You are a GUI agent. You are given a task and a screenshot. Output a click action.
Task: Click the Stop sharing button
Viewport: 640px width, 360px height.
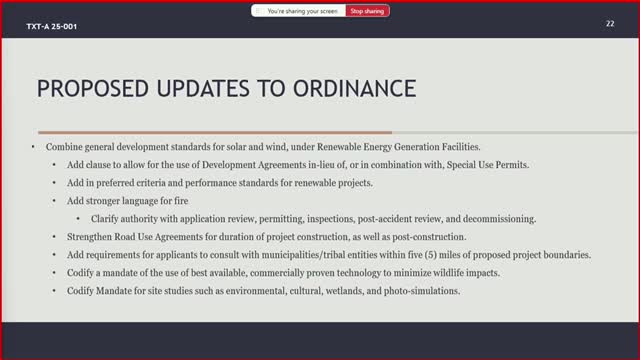click(367, 11)
